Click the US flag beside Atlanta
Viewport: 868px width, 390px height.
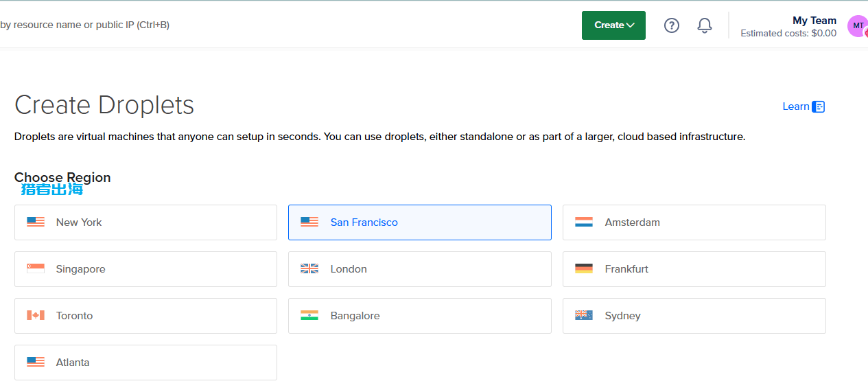(x=36, y=362)
